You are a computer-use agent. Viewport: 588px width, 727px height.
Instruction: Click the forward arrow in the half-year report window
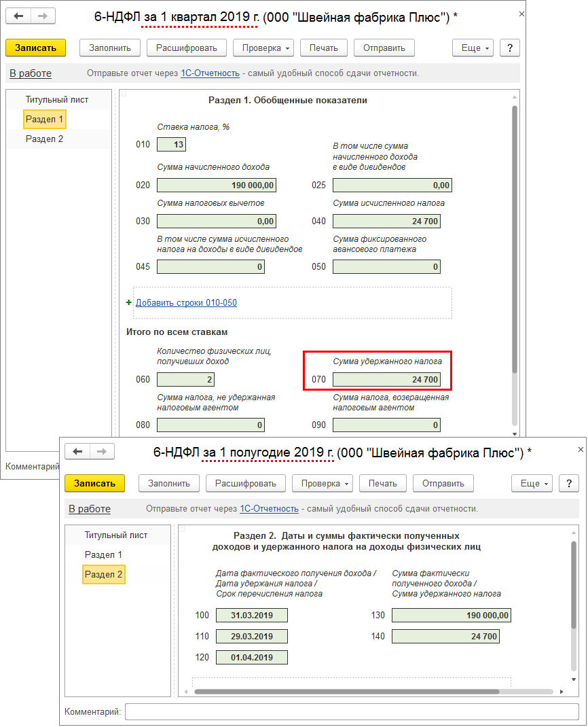102,452
